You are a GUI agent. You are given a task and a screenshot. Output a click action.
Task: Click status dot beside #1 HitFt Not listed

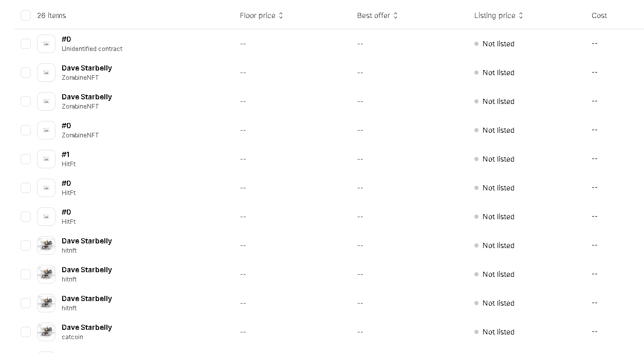[x=476, y=159]
